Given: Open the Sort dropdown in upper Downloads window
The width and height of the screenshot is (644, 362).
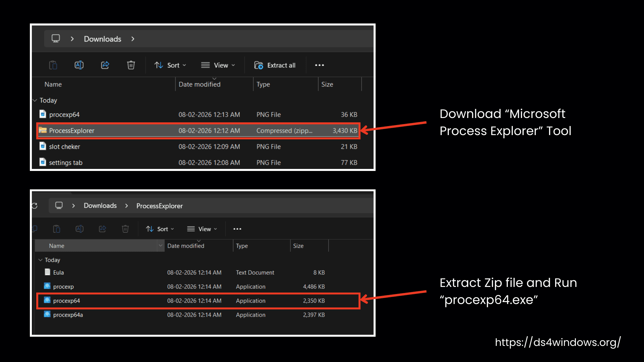Looking at the screenshot, I should click(170, 65).
